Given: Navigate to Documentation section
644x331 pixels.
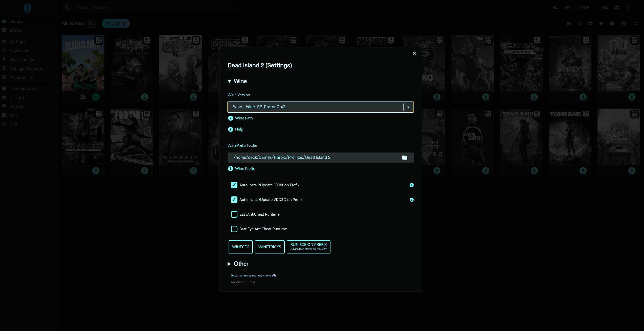Looking at the screenshot, I should 24,89.
